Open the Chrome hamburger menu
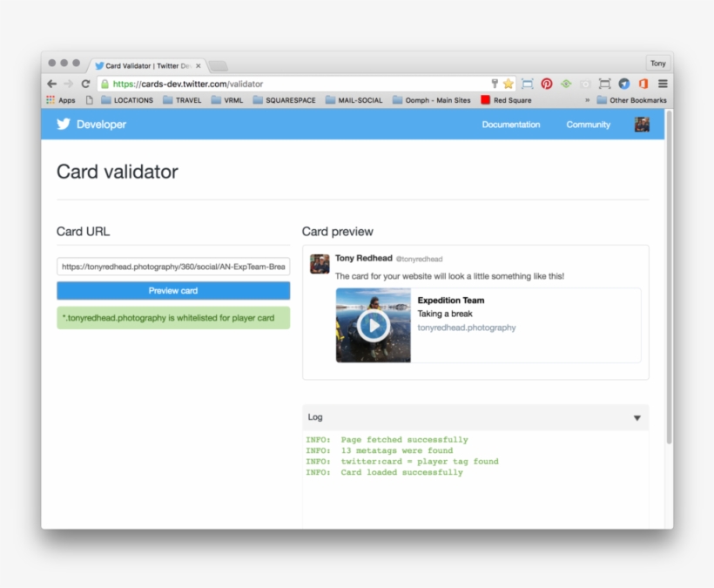The image size is (714, 588). tap(663, 84)
